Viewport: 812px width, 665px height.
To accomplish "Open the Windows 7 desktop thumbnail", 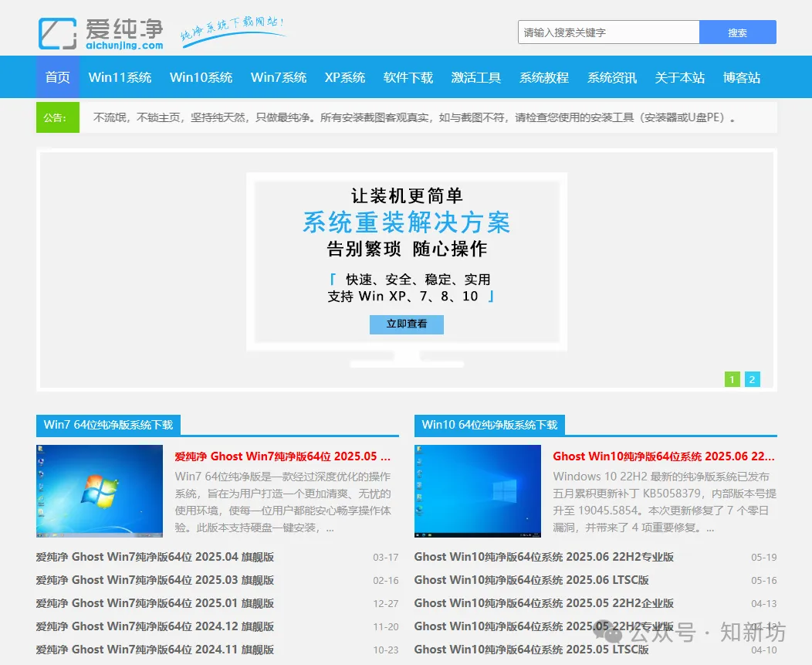I will pyautogui.click(x=100, y=490).
